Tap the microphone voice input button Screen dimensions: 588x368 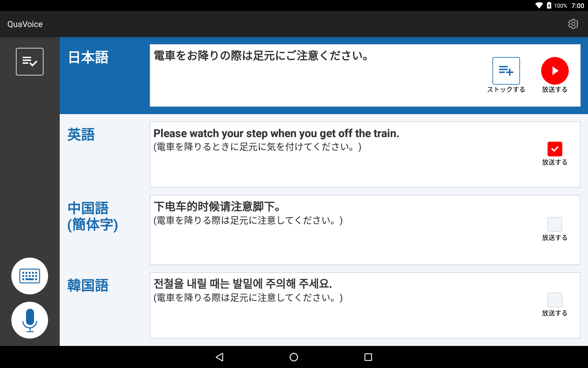(x=30, y=320)
